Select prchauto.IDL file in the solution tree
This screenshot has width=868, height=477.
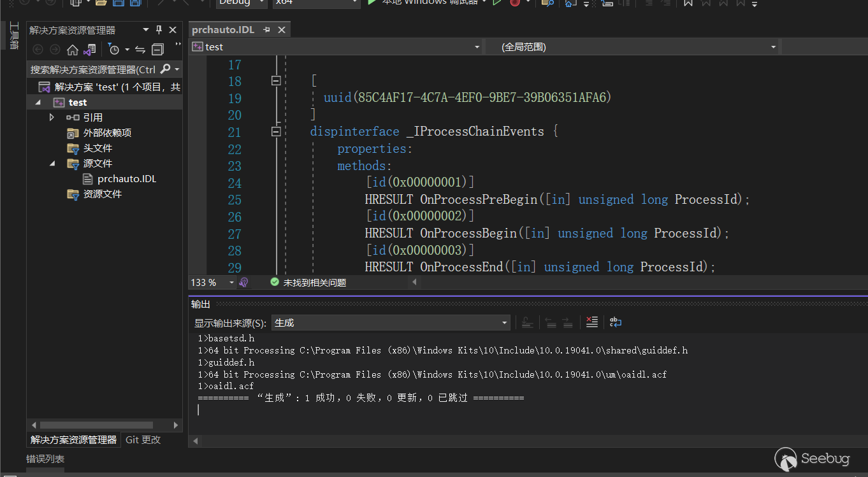coord(126,179)
